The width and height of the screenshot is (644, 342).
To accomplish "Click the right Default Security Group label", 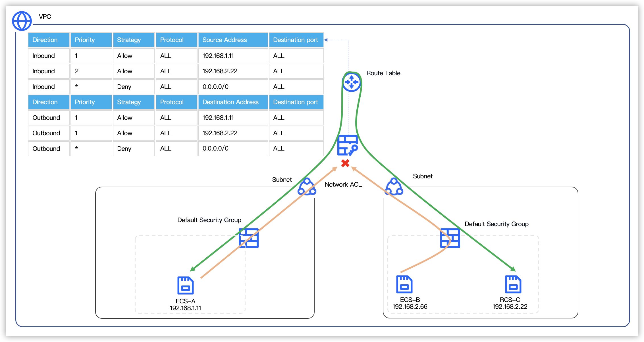I will (x=496, y=224).
